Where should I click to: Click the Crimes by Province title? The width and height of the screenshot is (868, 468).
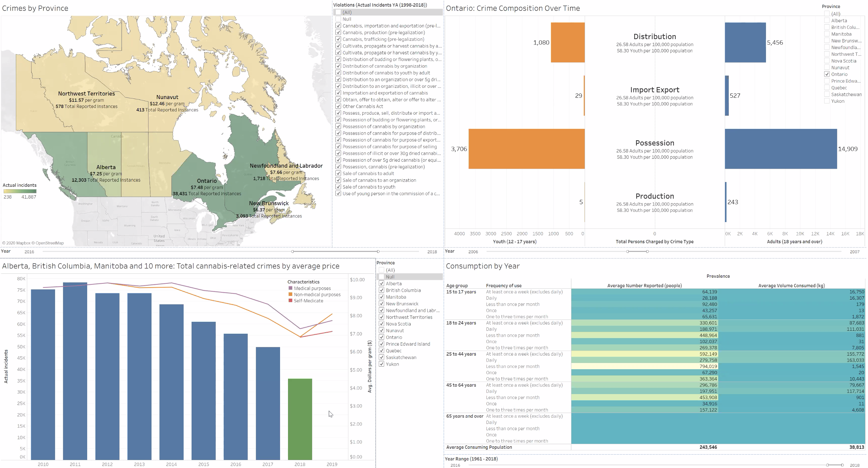(35, 8)
